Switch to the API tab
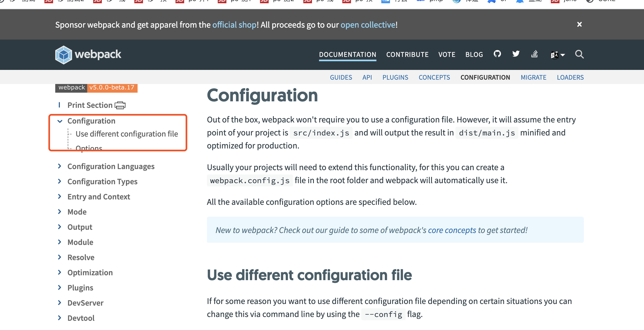Viewport: 644px width, 330px height. [x=367, y=77]
